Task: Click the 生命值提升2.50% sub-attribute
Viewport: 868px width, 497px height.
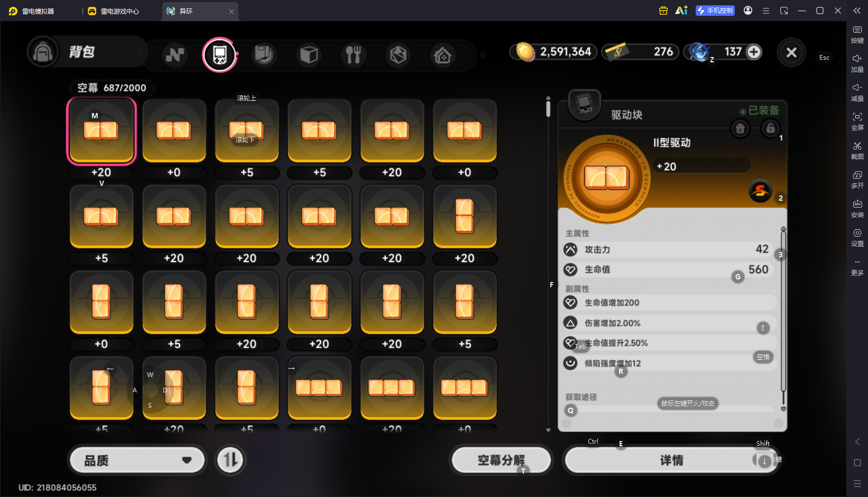Action: coord(670,343)
